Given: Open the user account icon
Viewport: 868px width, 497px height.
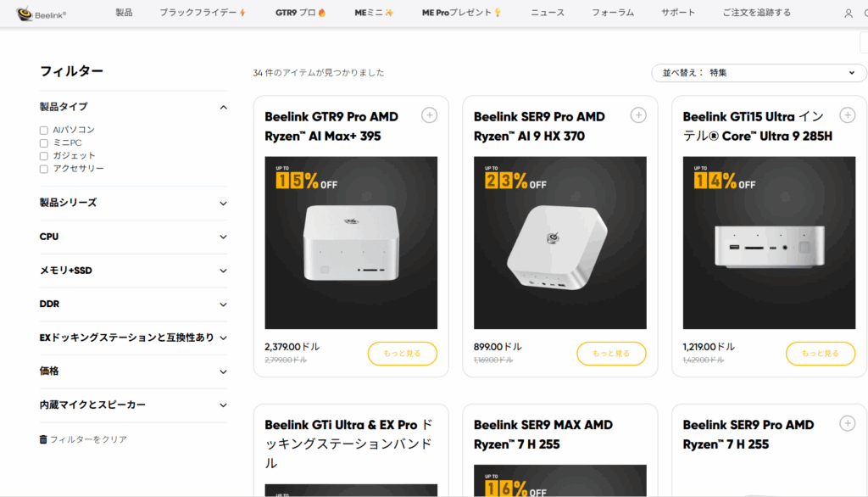Looking at the screenshot, I should pos(849,14).
